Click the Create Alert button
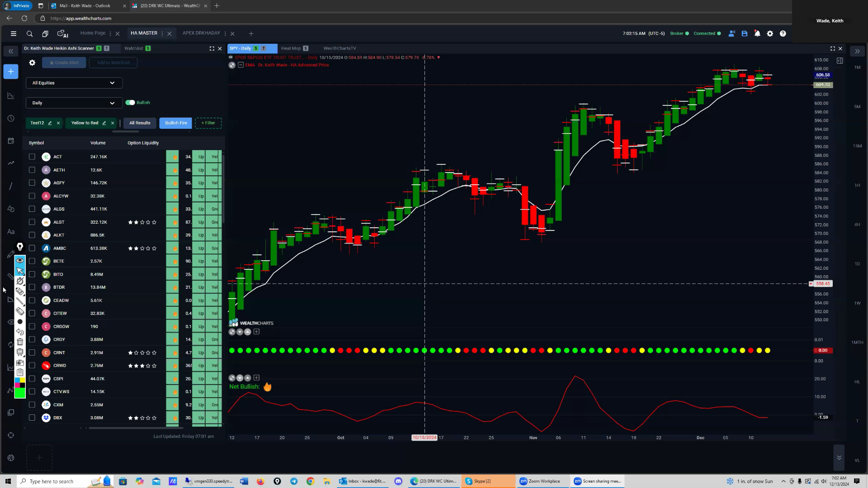The width and height of the screenshot is (868, 488). point(64,63)
